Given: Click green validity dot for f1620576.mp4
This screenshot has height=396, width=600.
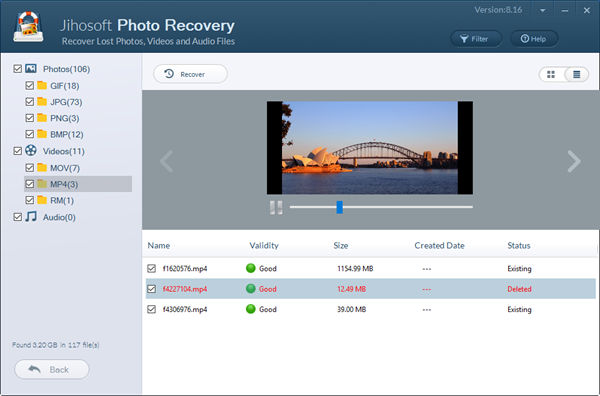Looking at the screenshot, I should pyautogui.click(x=251, y=268).
